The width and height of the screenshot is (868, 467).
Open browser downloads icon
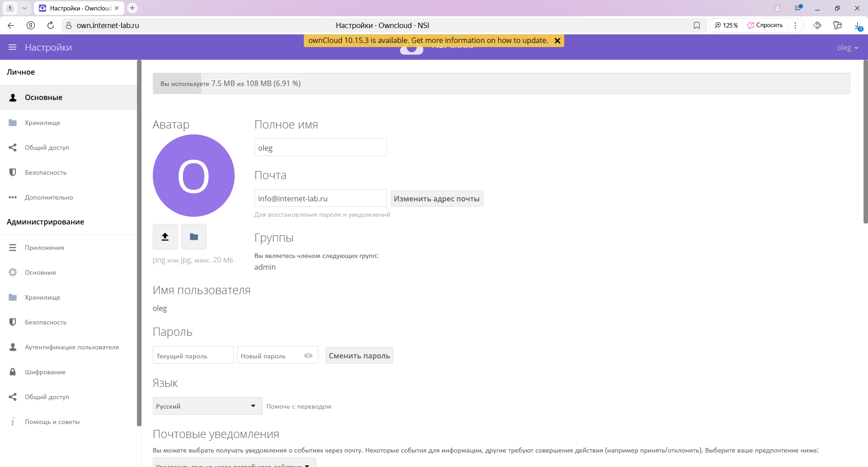coord(857,26)
